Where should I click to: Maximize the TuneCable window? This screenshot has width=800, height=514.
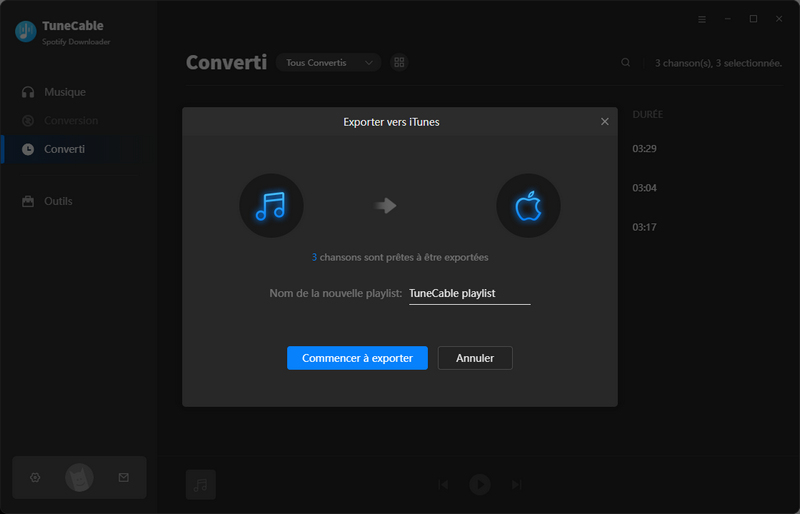pyautogui.click(x=753, y=19)
